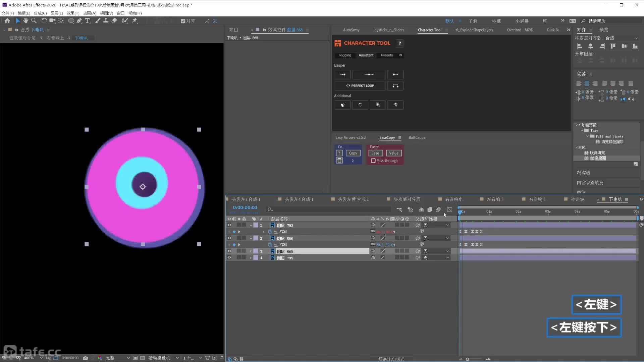This screenshot has width=644, height=362.
Task: Select the Brush tool
Action: tap(98, 21)
